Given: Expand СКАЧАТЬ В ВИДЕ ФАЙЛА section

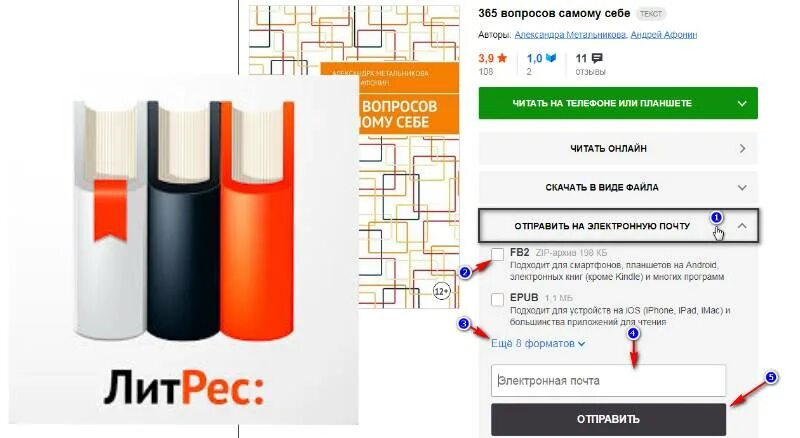Looking at the screenshot, I should click(x=618, y=187).
